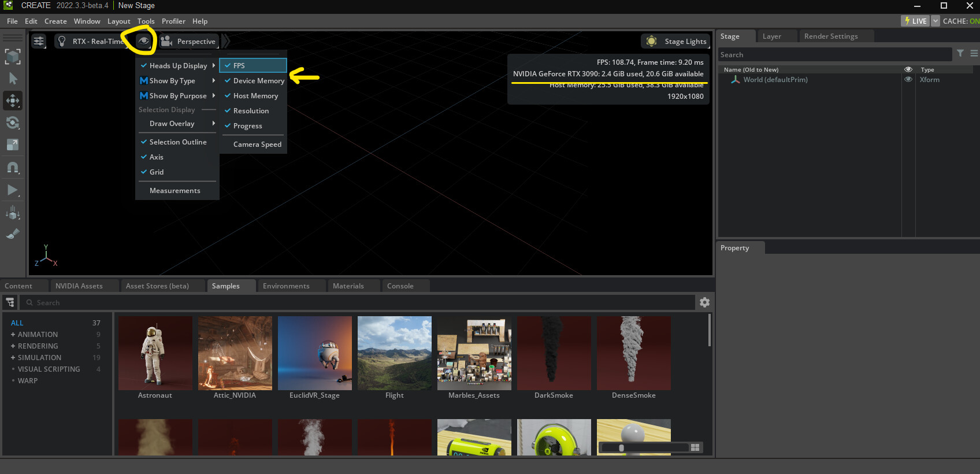Click the visibility eye column header
980x474 pixels.
click(908, 69)
